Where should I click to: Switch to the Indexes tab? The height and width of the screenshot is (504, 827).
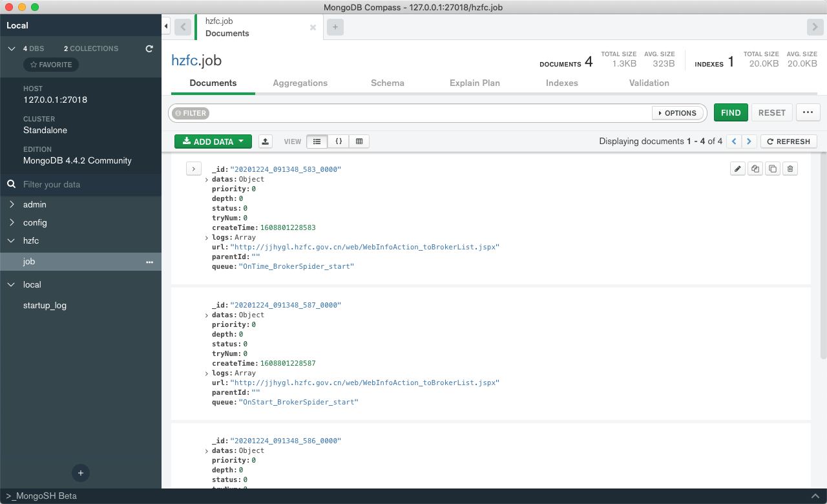click(562, 83)
